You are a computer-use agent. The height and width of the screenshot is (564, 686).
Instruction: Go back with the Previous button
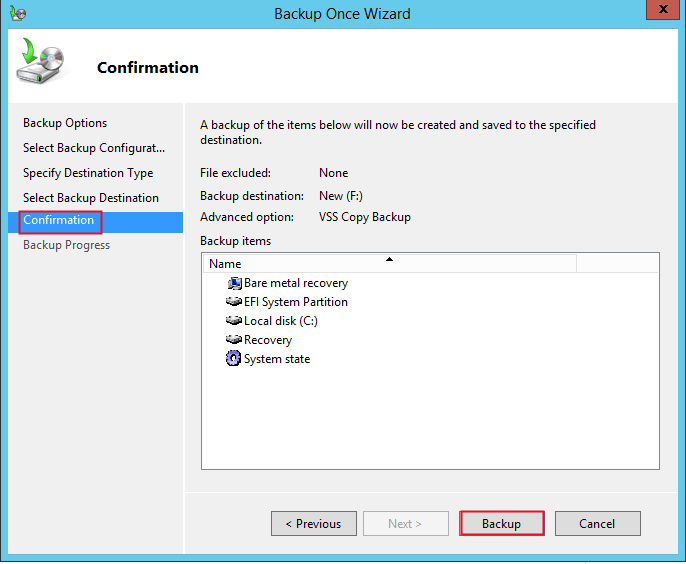pyautogui.click(x=314, y=523)
